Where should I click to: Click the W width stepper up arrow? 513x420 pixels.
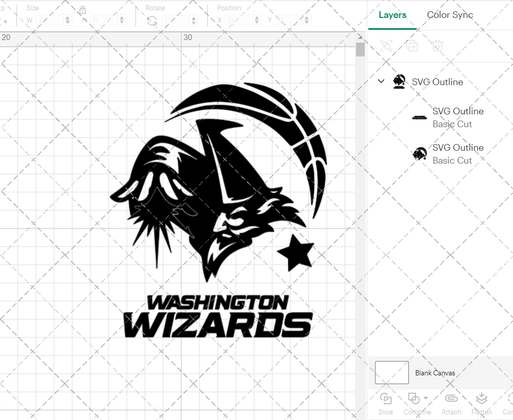coord(67,17)
